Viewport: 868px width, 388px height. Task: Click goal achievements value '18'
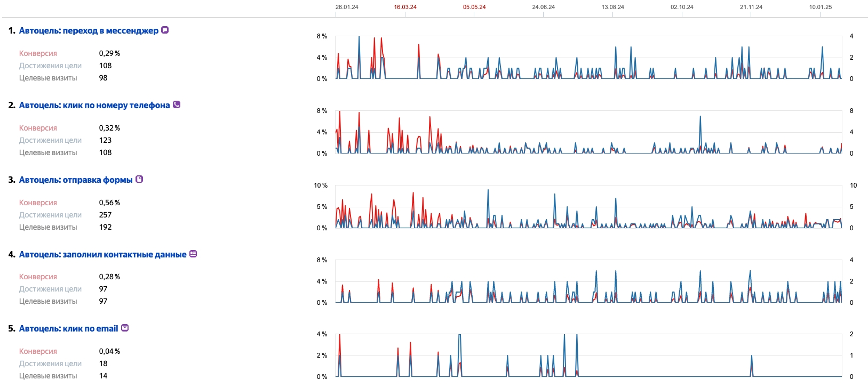click(x=103, y=363)
